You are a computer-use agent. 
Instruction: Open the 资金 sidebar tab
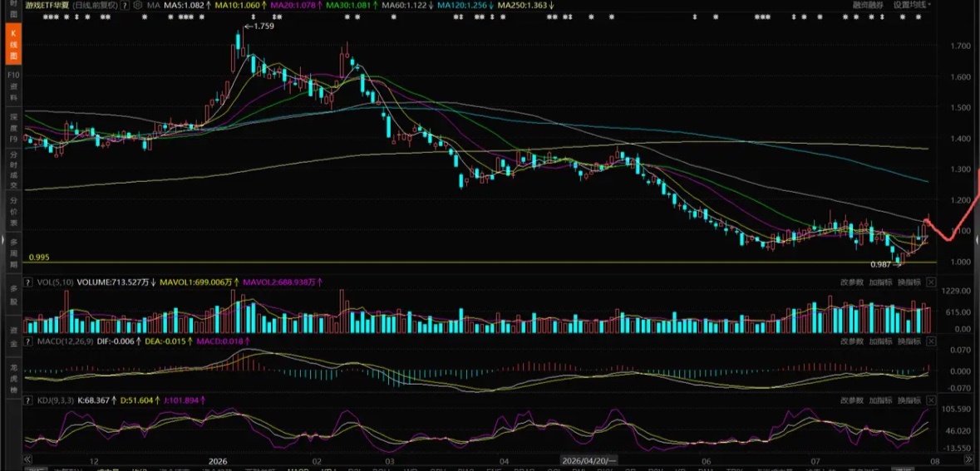point(13,335)
